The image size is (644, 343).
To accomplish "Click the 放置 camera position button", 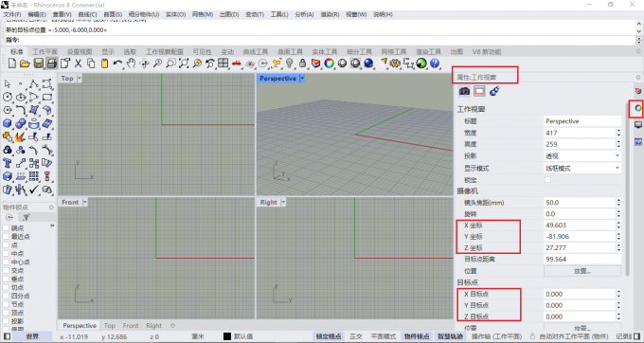I will click(582, 271).
